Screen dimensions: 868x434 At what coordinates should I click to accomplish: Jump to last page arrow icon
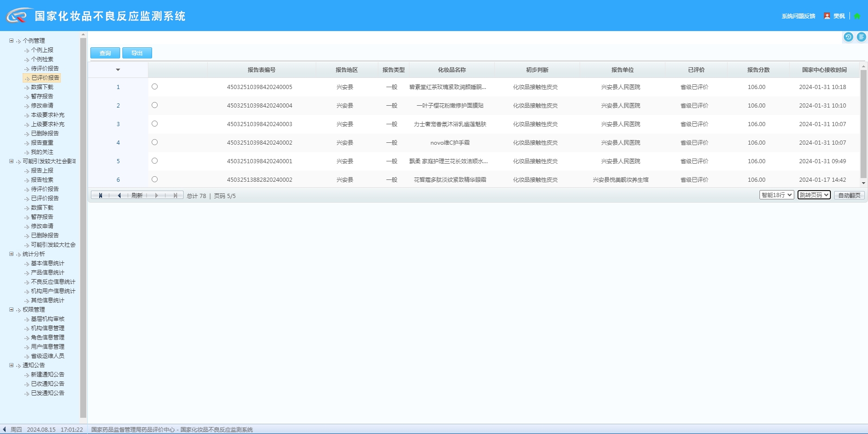click(x=175, y=196)
